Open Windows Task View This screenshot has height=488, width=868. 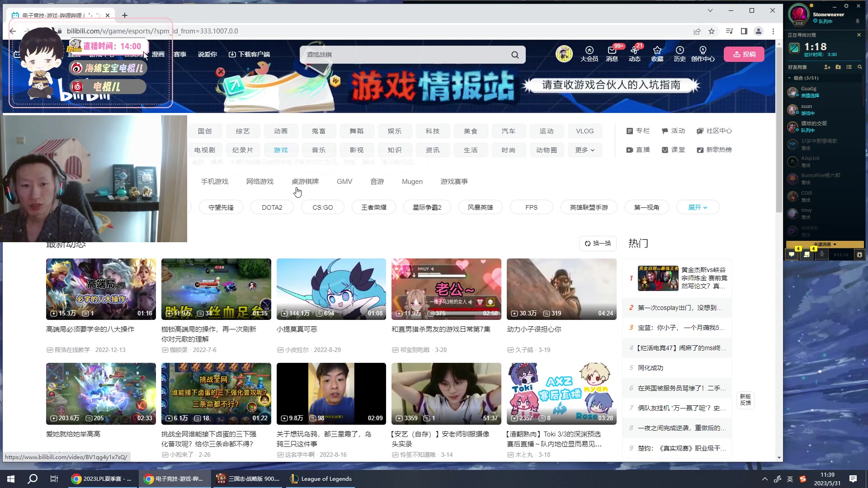pos(54,479)
